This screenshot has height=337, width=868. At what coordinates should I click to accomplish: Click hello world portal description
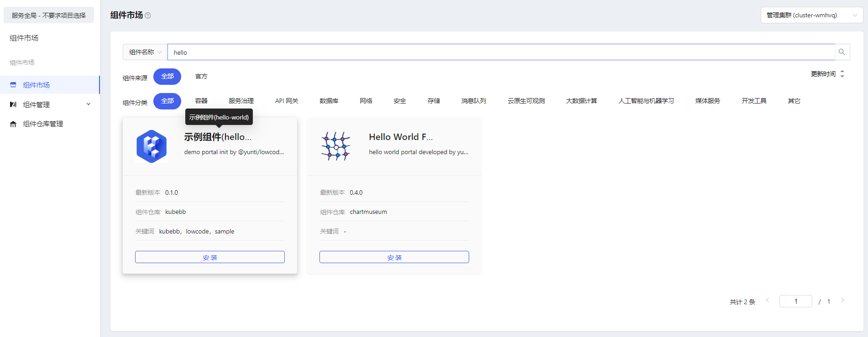pyautogui.click(x=418, y=152)
